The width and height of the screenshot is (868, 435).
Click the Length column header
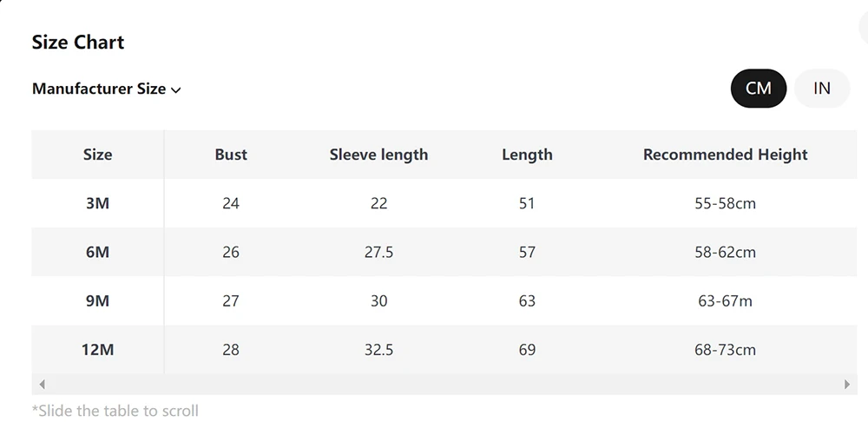(x=527, y=155)
